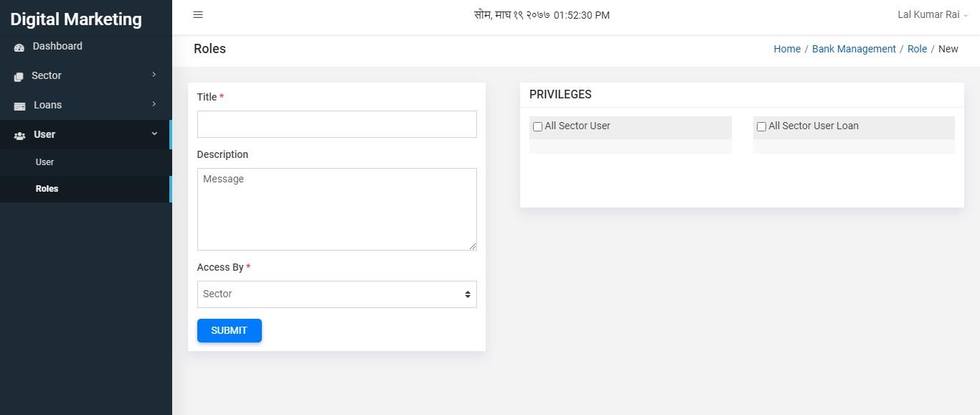Click the User group icon

[x=20, y=135]
